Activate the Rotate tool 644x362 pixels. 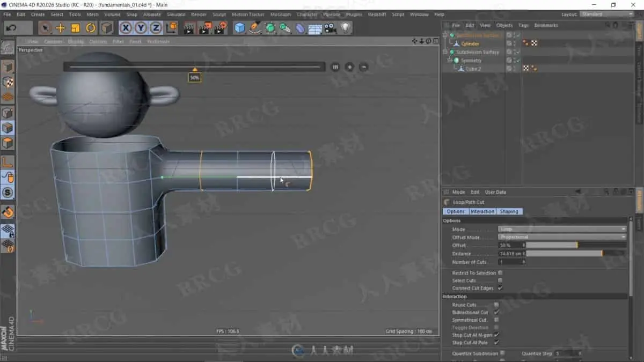click(91, 28)
